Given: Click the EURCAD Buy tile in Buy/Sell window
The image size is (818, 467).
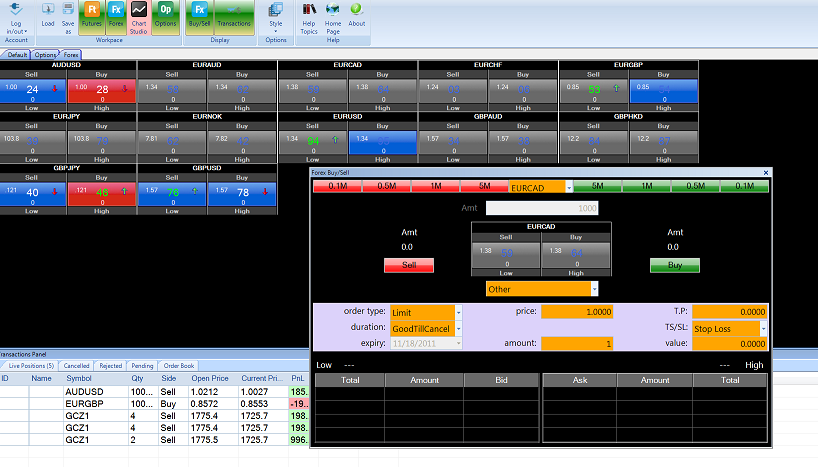Looking at the screenshot, I should 576,254.
